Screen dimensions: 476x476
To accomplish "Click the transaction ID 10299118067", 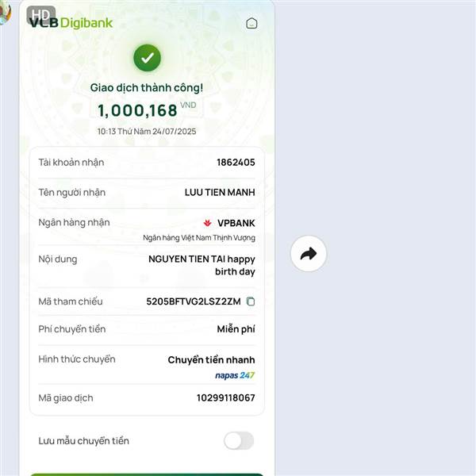I will [x=226, y=397].
